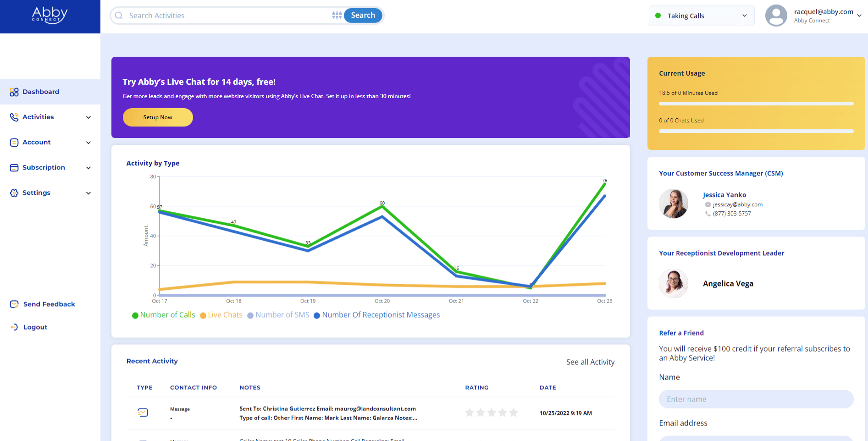
Task: Click the Dashboard grid icon
Action: pyautogui.click(x=14, y=92)
